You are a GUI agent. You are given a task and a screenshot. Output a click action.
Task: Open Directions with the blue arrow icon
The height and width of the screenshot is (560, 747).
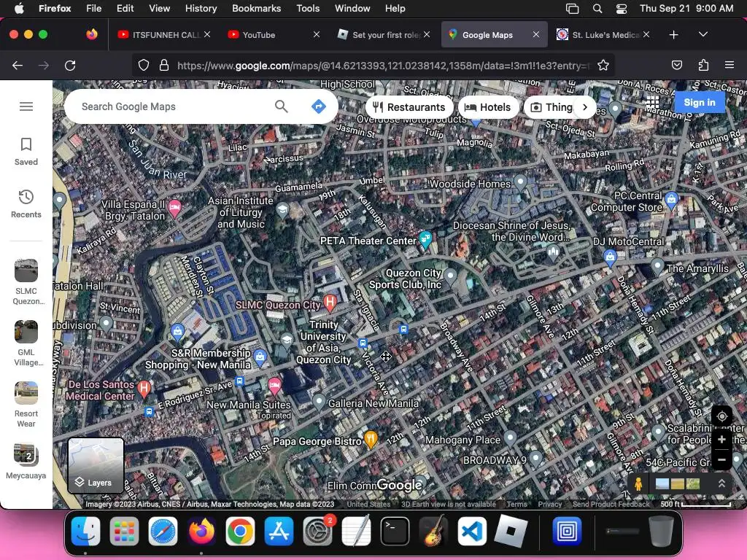coord(319,106)
